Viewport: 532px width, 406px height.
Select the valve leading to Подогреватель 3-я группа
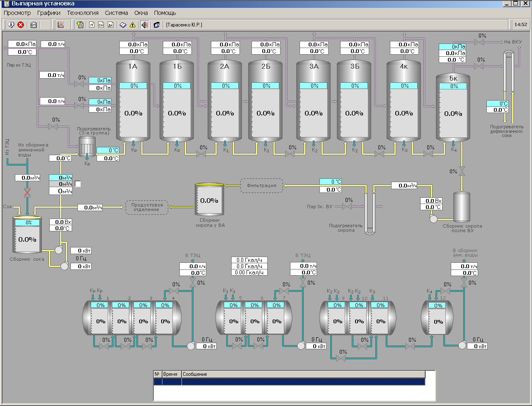click(53, 127)
